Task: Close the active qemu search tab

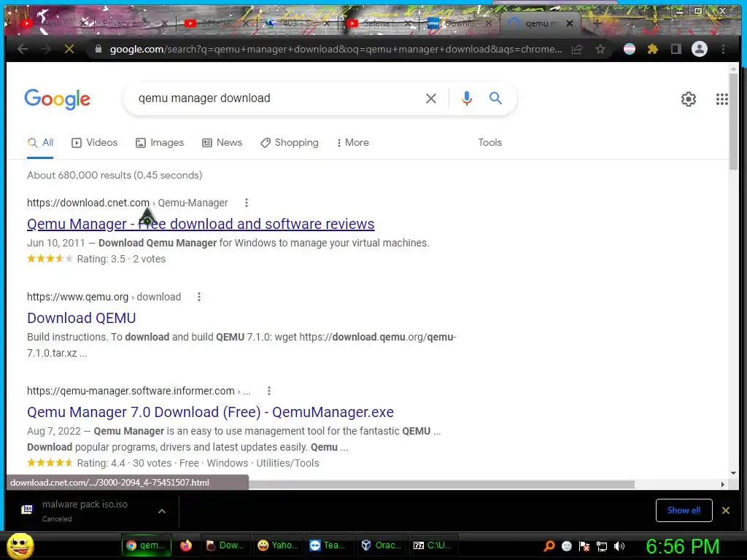Action: 569,23
